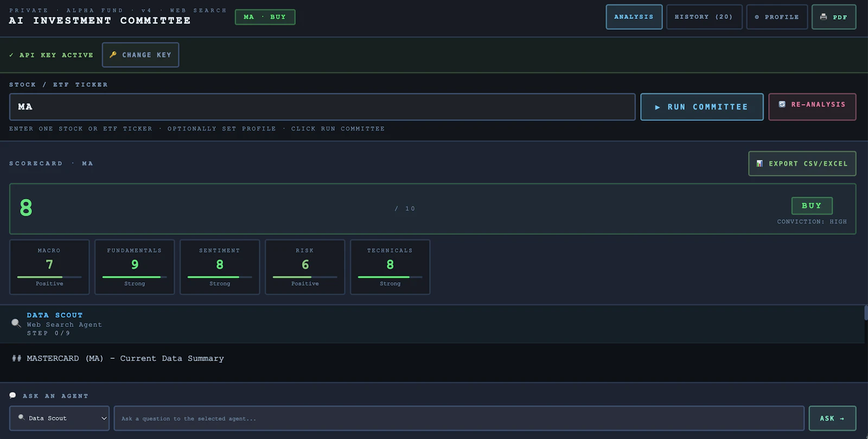Select the Macro score card

(x=49, y=267)
